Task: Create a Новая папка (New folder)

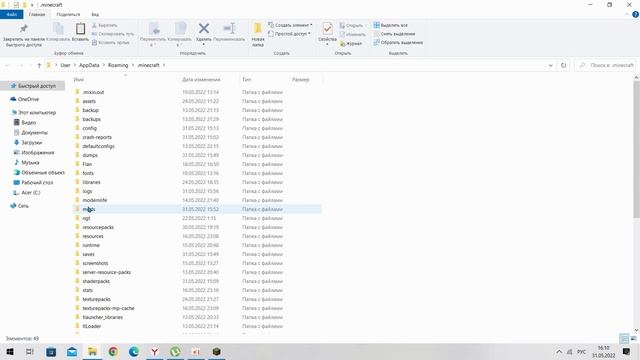Action: click(x=258, y=35)
